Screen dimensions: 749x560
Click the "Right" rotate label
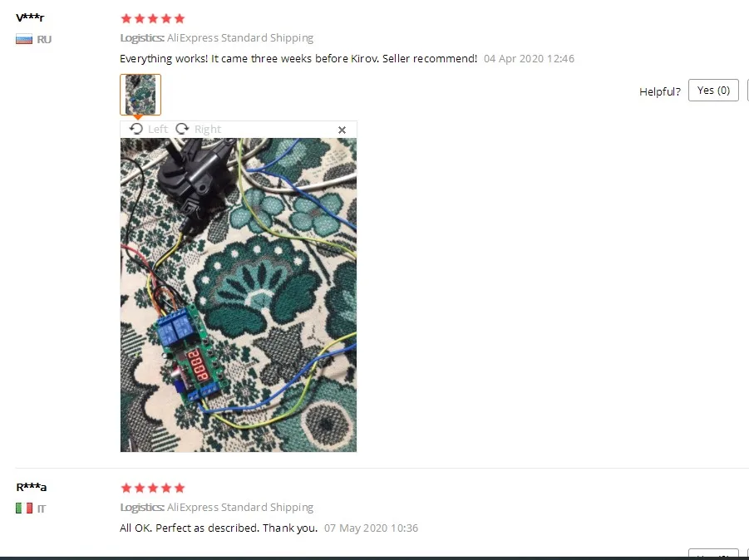click(x=208, y=130)
